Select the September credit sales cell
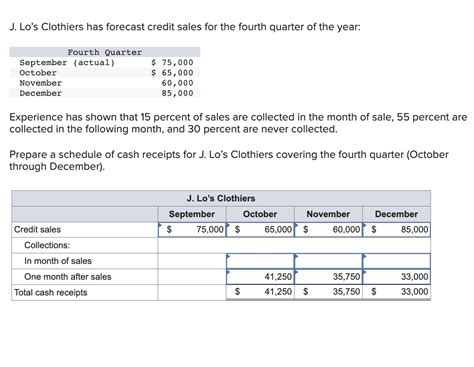This screenshot has height=367, width=474. tap(192, 230)
